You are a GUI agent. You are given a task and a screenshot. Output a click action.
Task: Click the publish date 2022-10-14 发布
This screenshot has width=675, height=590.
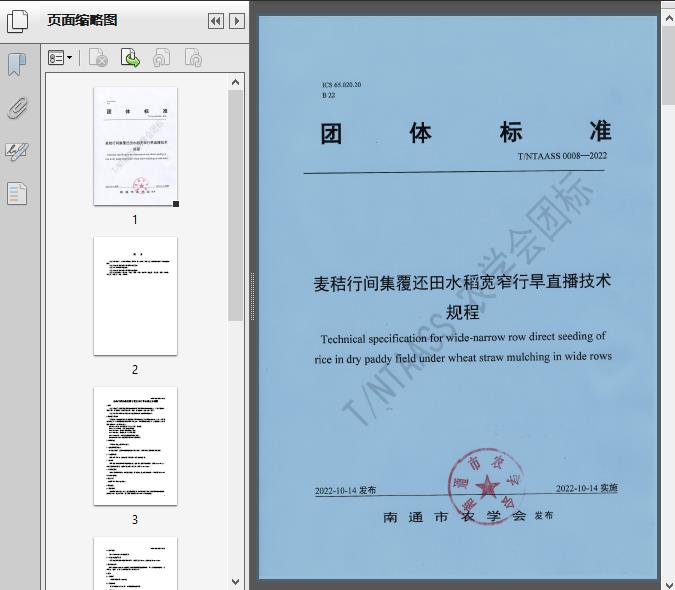pos(345,490)
